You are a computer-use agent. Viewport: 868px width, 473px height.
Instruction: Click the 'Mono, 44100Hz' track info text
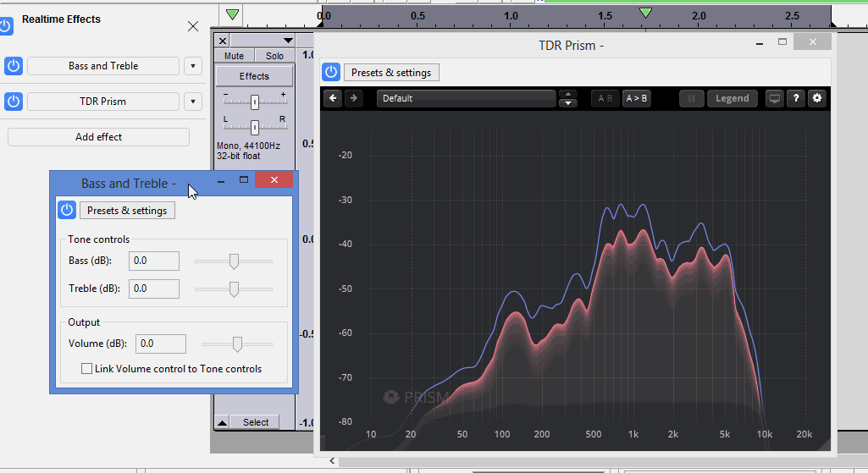(248, 146)
